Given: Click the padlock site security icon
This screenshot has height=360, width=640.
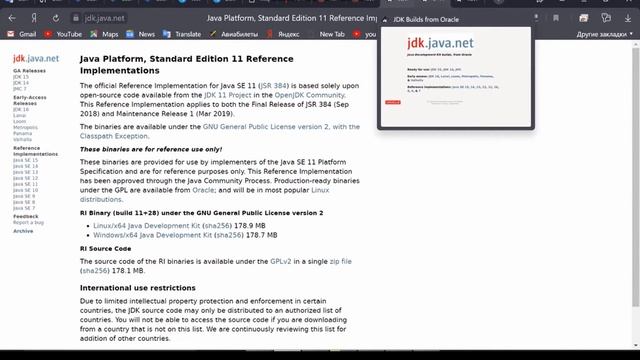Looking at the screenshot, I should click(x=76, y=18).
